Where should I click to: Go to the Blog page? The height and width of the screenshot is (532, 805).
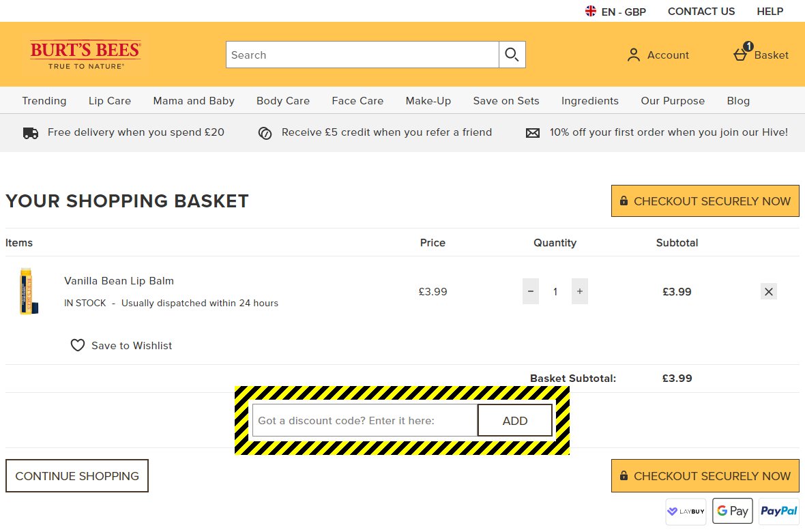pyautogui.click(x=738, y=101)
